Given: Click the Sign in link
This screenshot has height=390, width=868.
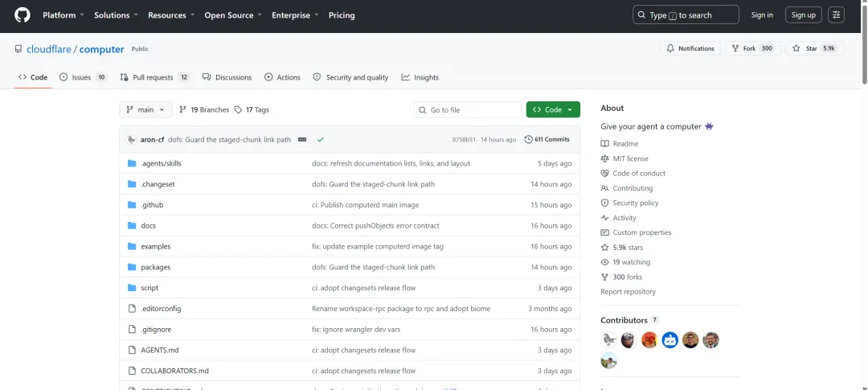Looking at the screenshot, I should click(x=762, y=15).
